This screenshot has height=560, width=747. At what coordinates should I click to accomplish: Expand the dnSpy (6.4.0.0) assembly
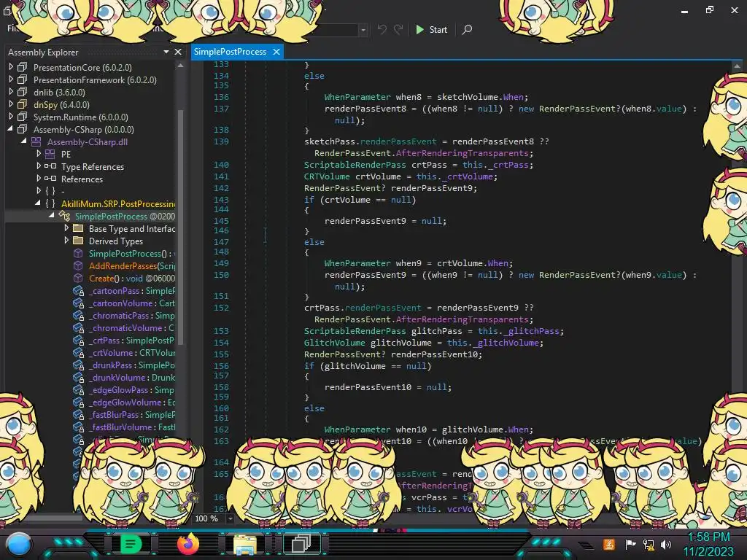click(11, 104)
